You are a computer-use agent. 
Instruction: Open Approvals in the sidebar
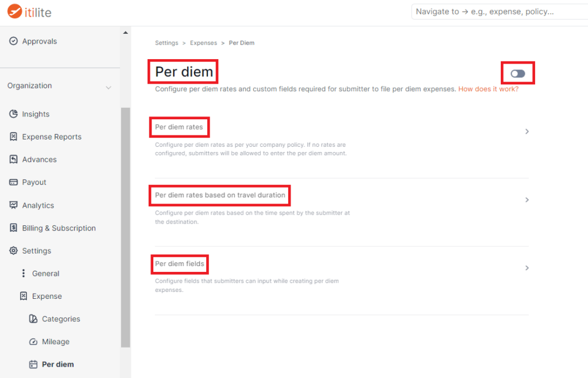click(40, 41)
